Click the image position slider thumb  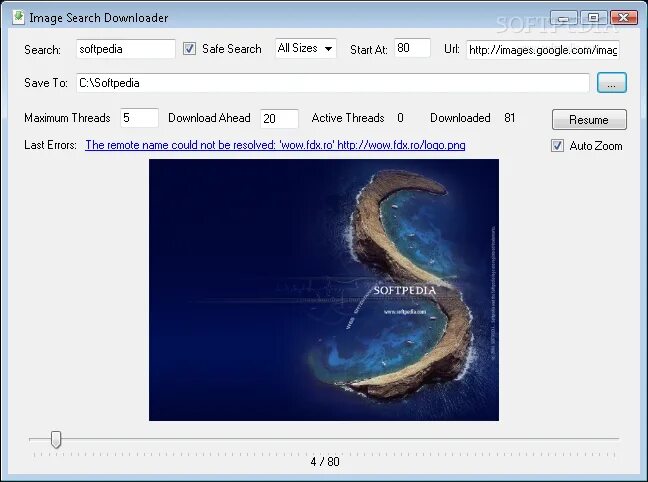pos(56,439)
